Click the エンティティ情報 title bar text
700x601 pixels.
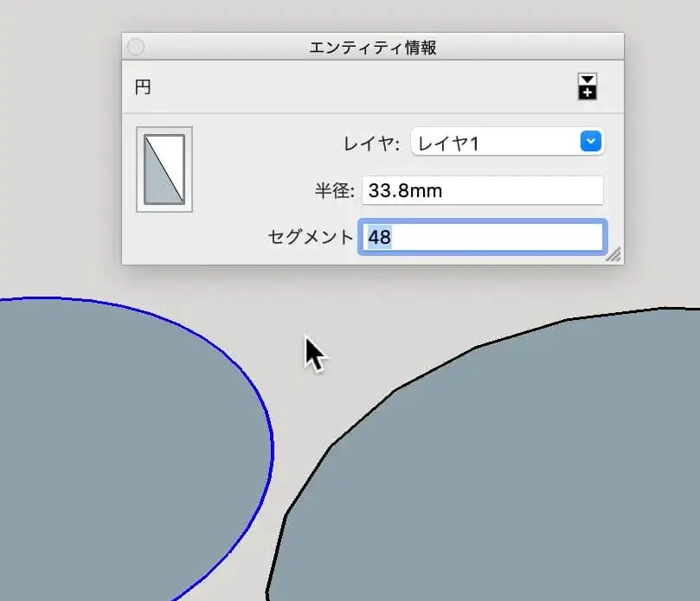(373, 47)
